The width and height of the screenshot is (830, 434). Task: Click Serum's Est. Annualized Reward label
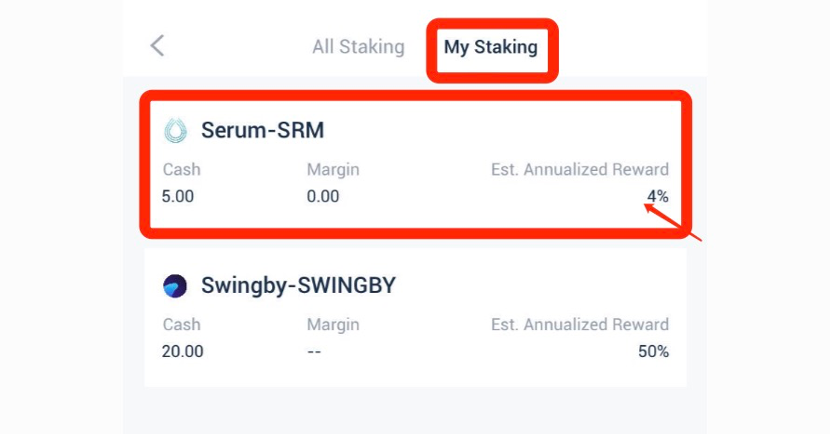[580, 170]
